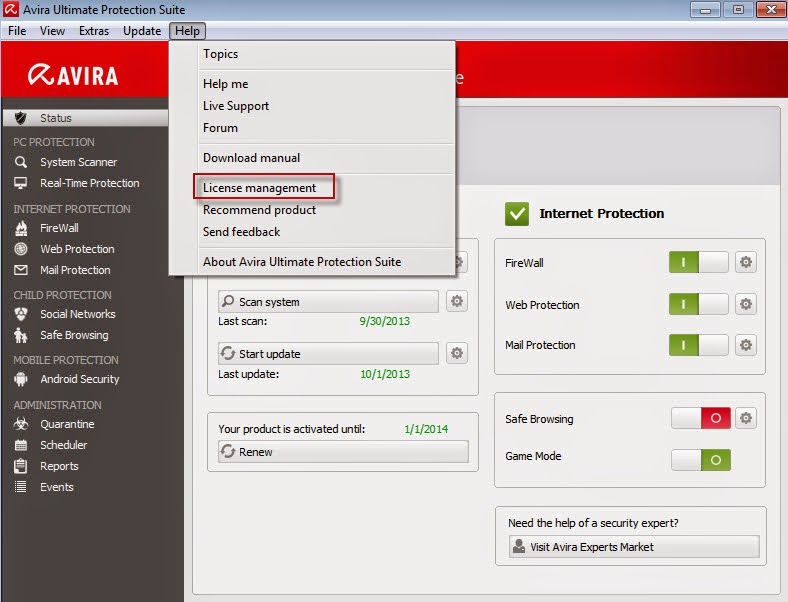Minimize the Avira window

tap(705, 10)
